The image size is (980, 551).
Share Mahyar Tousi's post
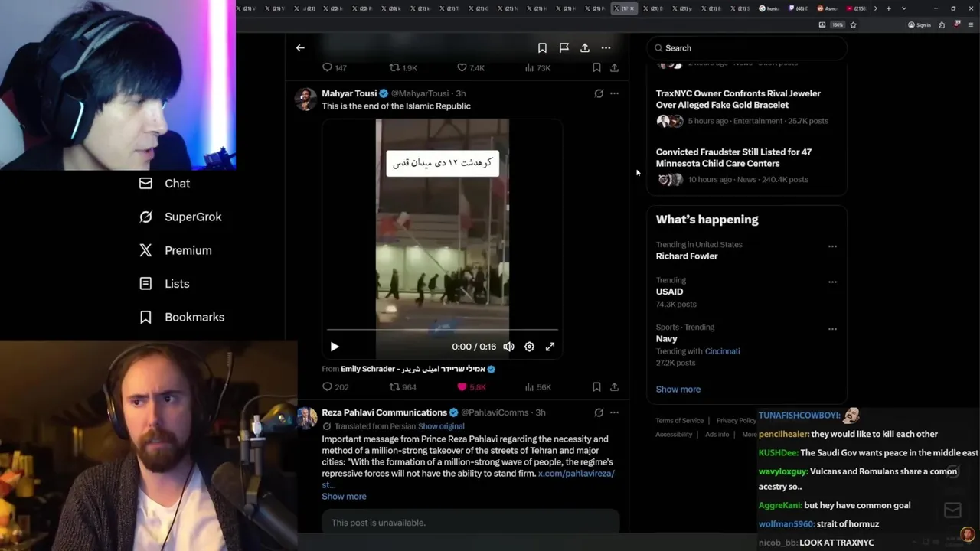click(614, 386)
